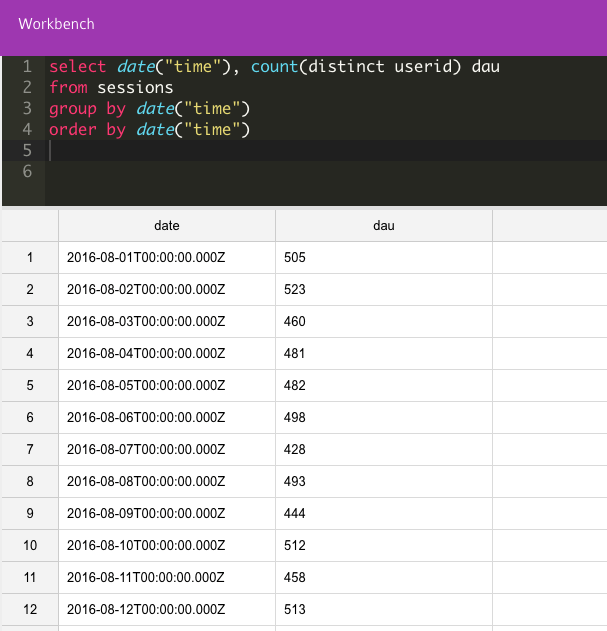This screenshot has width=607, height=631.
Task: Place cursor on empty editor line 5
Action: [300, 150]
